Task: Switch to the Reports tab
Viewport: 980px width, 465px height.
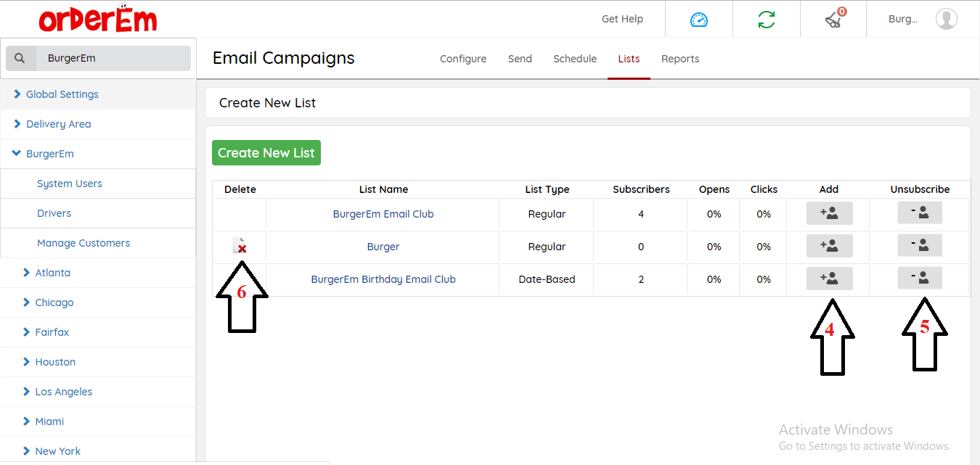Action: pyautogui.click(x=680, y=59)
